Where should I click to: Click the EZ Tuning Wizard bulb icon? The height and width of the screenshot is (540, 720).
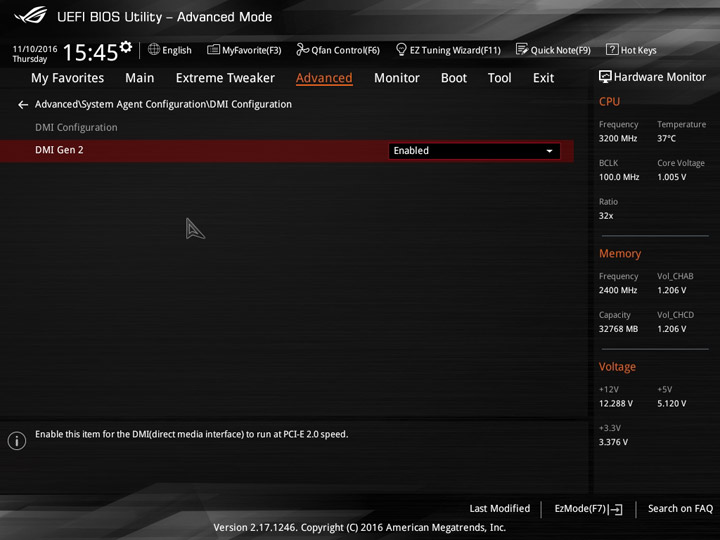(401, 49)
